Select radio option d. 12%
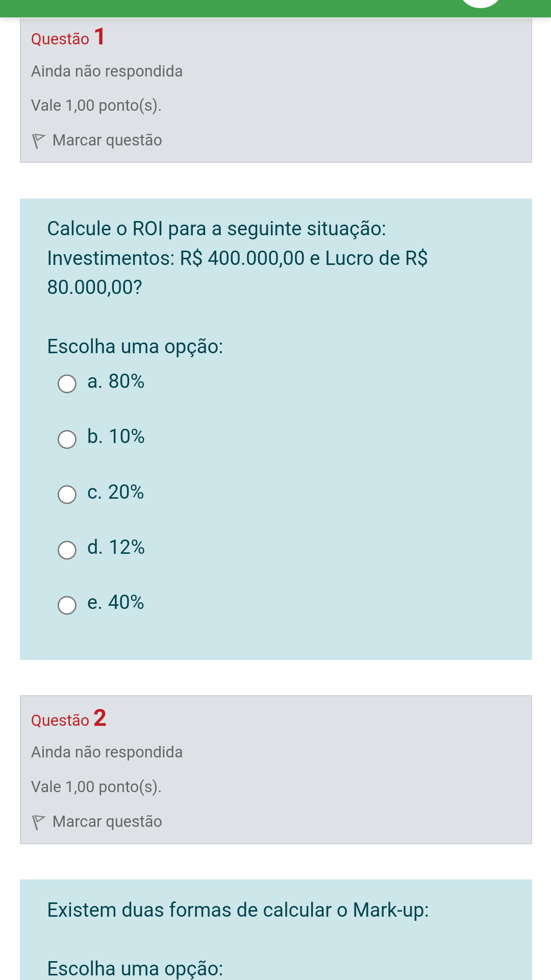Screen dimensions: 551x980 tap(67, 550)
